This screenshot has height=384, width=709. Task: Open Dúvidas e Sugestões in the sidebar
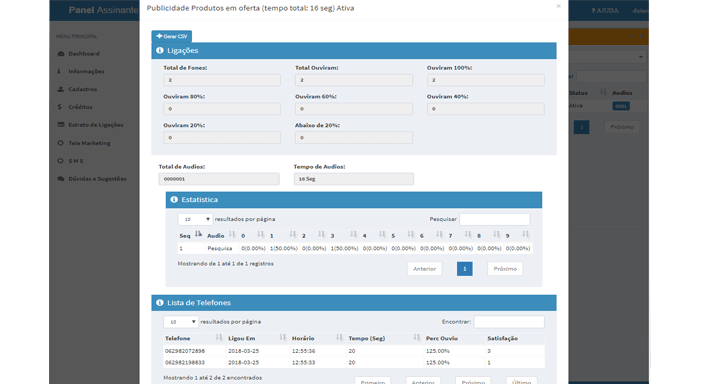tap(97, 179)
